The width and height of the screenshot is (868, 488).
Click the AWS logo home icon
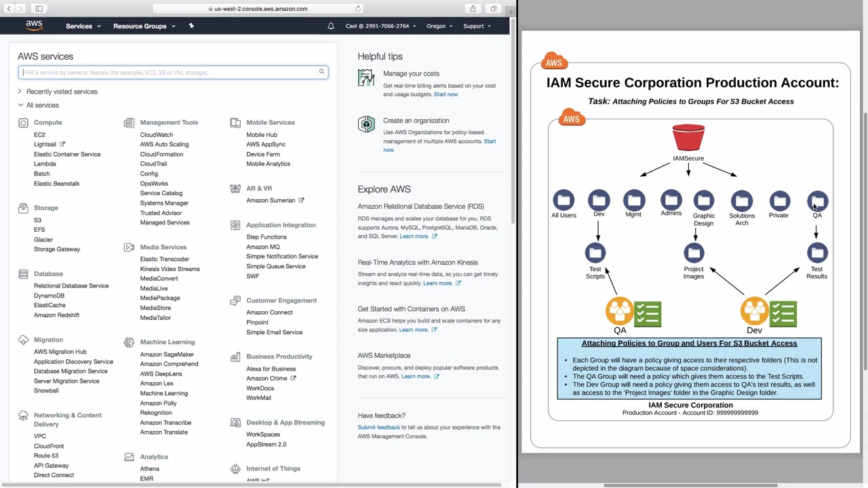pos(34,26)
